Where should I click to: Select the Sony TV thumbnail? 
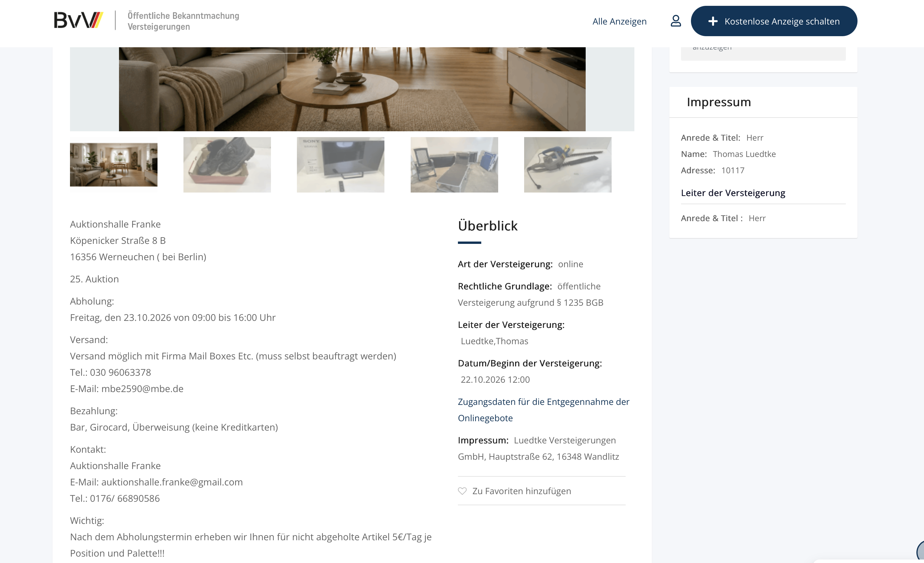tap(340, 165)
